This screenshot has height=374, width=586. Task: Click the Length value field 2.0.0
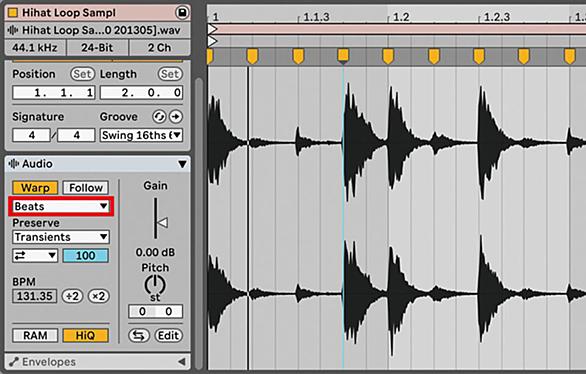pyautogui.click(x=141, y=92)
